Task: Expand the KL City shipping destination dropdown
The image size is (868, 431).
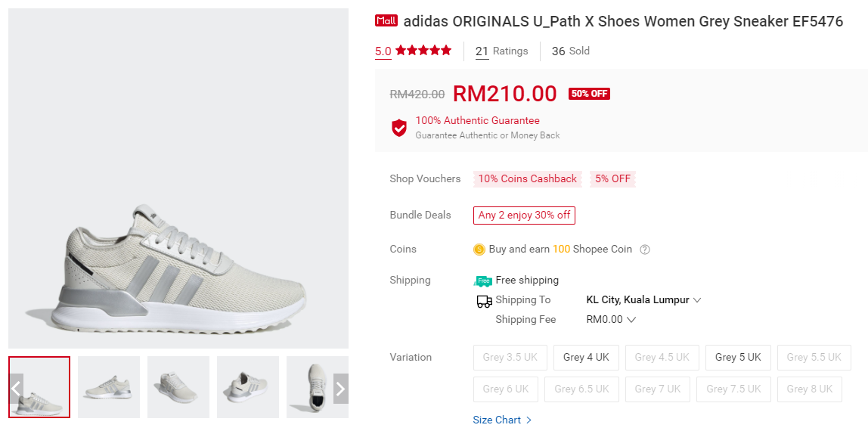Action: pos(643,300)
